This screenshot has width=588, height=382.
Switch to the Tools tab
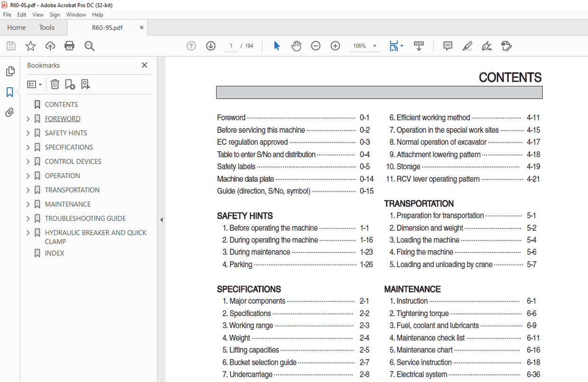point(46,27)
